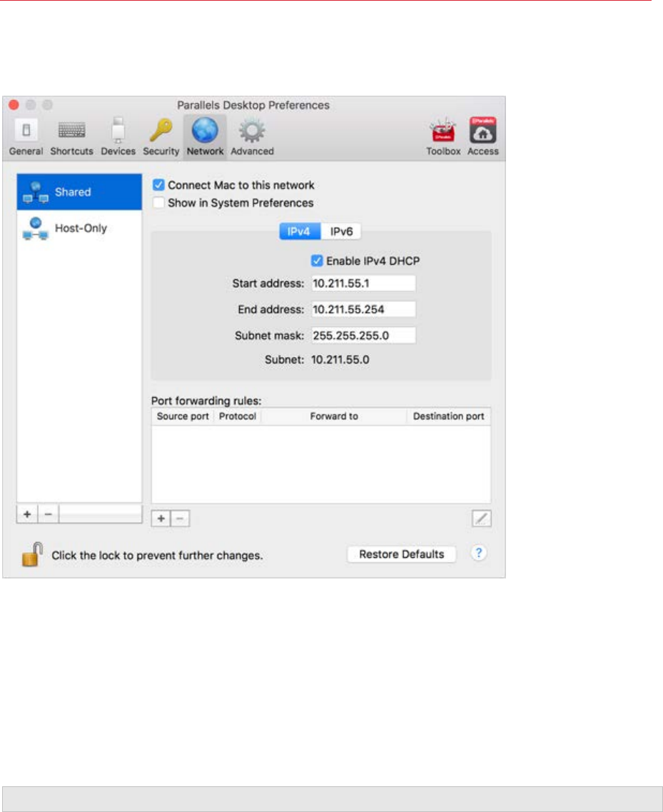The image size is (663, 812).
Task: Launch Parallels Access
Action: coord(483,137)
